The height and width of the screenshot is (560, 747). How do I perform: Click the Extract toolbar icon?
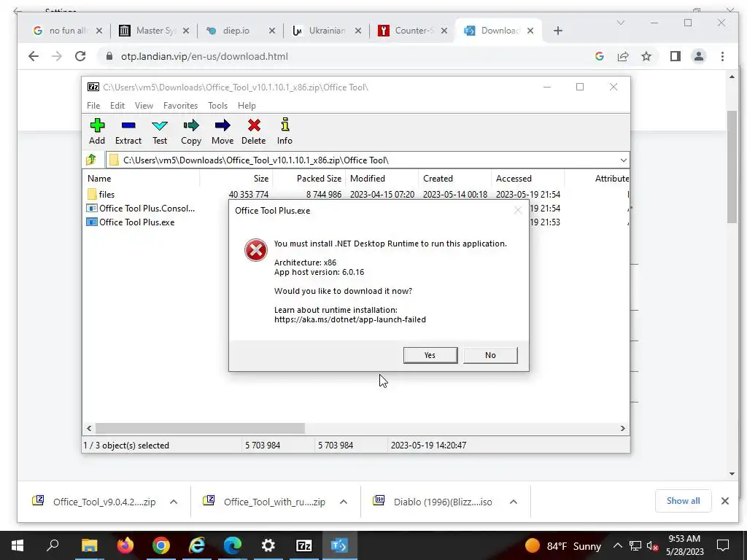[x=128, y=131]
